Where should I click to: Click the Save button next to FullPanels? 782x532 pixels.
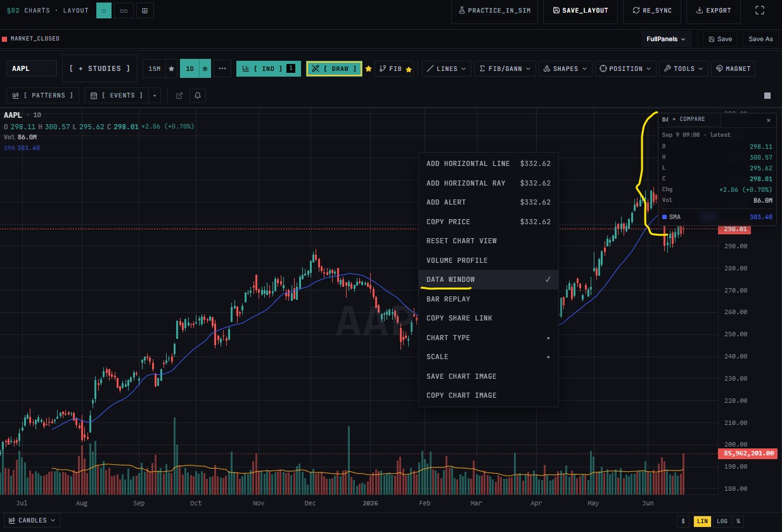coord(720,39)
